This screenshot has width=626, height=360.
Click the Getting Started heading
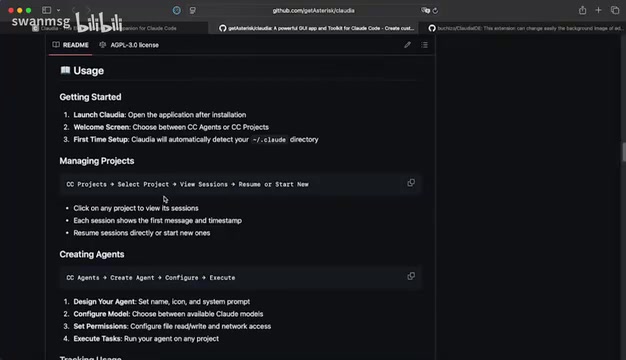(x=90, y=97)
